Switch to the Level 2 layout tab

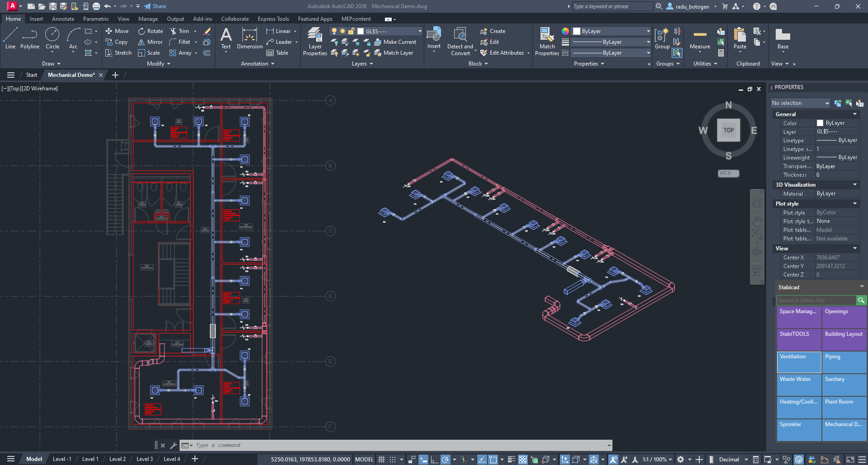coord(118,459)
